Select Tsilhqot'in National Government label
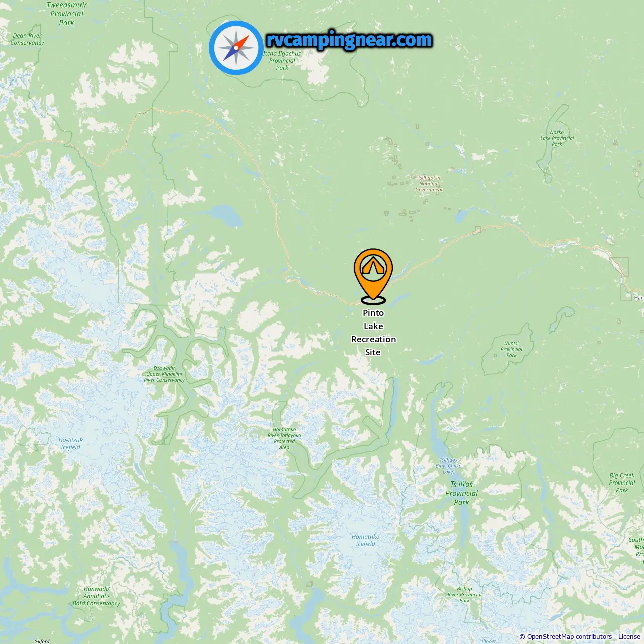The height and width of the screenshot is (644, 644). click(x=429, y=184)
